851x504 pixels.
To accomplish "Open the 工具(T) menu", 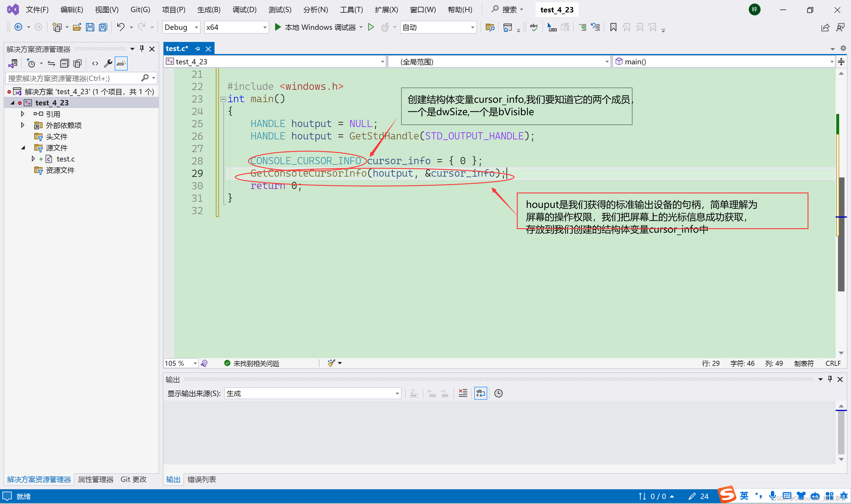I will pyautogui.click(x=351, y=9).
